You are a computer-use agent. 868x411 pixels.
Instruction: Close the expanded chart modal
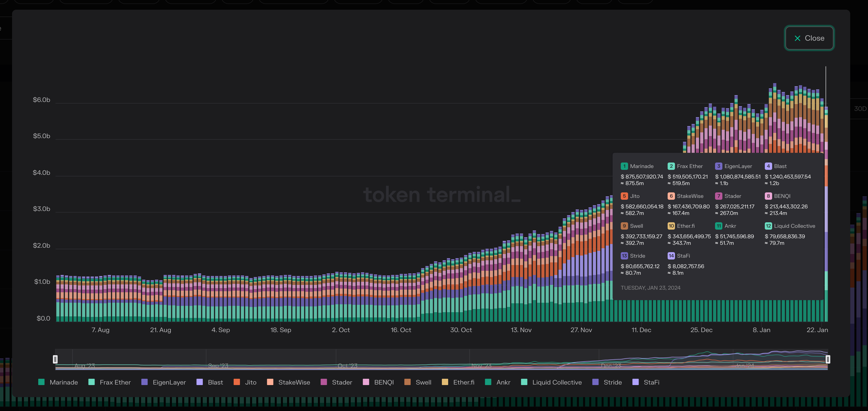[809, 38]
